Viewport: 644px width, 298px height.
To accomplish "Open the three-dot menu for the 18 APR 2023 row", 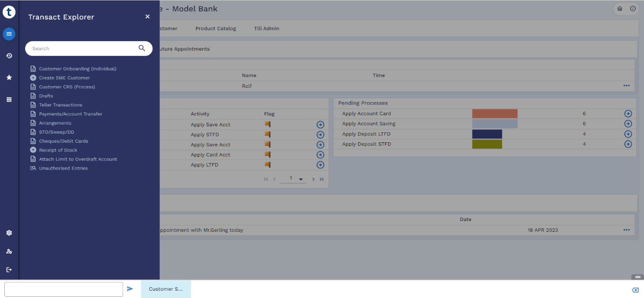I will [x=626, y=230].
